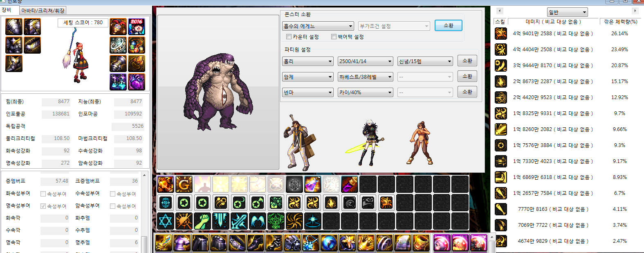Click the red 2016 title equipment icon

click(x=137, y=27)
